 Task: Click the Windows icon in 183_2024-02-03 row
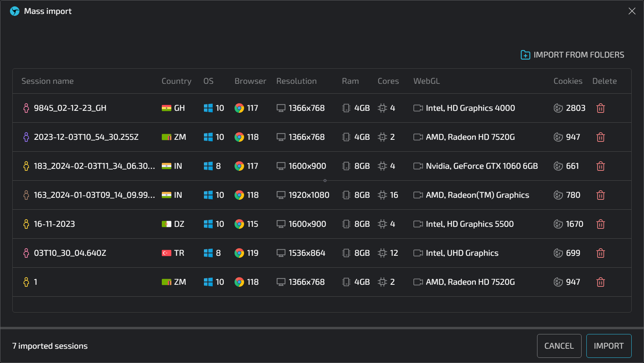click(208, 166)
